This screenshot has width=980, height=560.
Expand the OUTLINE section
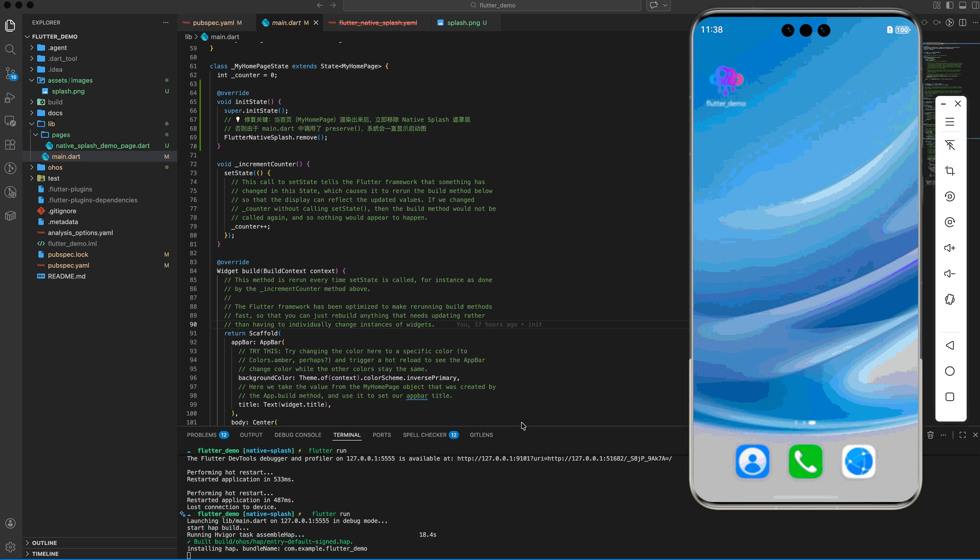click(45, 543)
